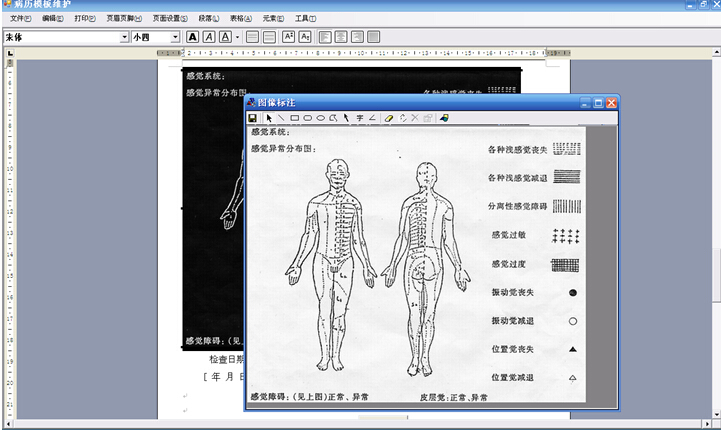Click scroll-up arrow of document scrollbar
721x430 pixels.
click(x=716, y=52)
